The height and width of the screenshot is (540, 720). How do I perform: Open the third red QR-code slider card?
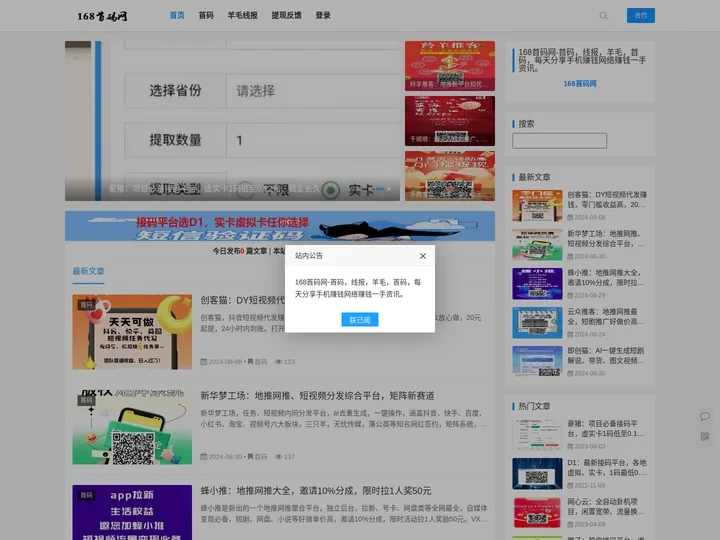click(x=450, y=175)
